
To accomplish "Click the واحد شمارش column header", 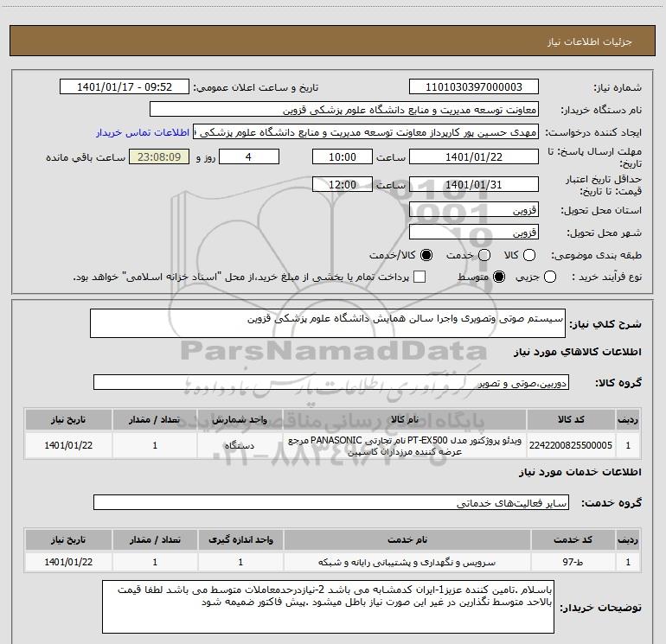I will coord(239,419).
